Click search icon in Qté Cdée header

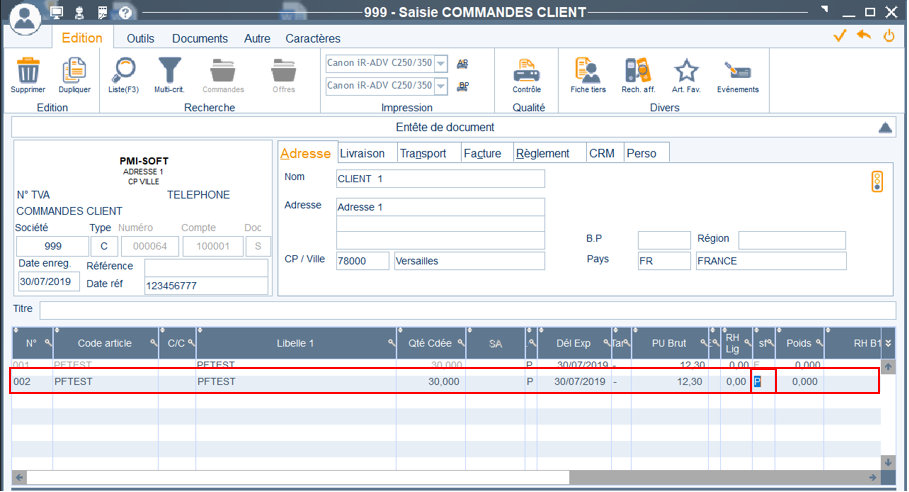[461, 342]
